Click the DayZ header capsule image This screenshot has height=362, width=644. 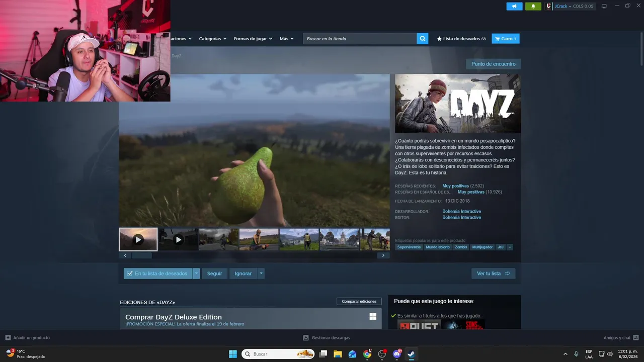pyautogui.click(x=458, y=104)
